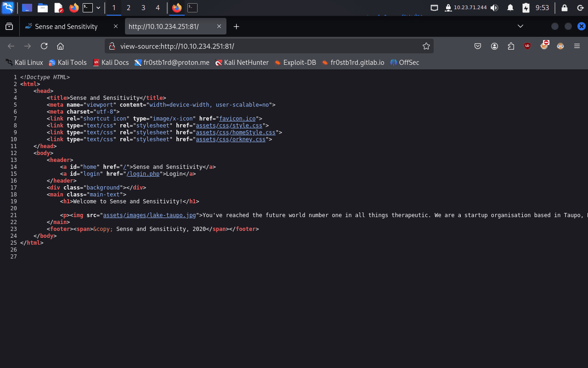Open the Firefox account icon

494,46
